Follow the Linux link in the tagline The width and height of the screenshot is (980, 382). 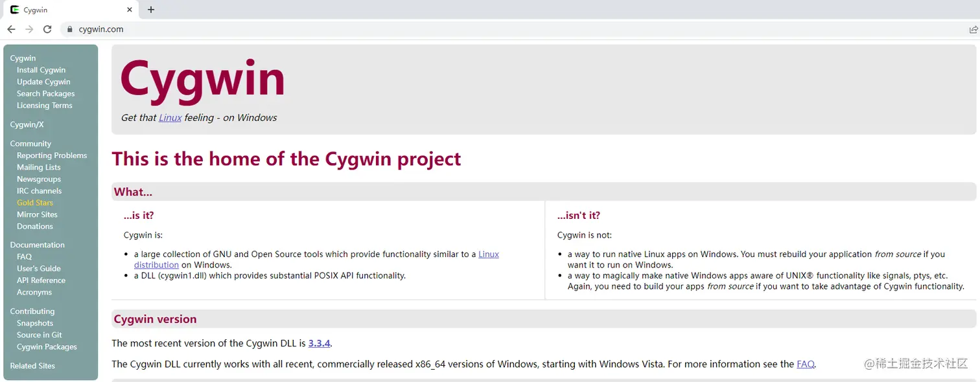coord(170,117)
